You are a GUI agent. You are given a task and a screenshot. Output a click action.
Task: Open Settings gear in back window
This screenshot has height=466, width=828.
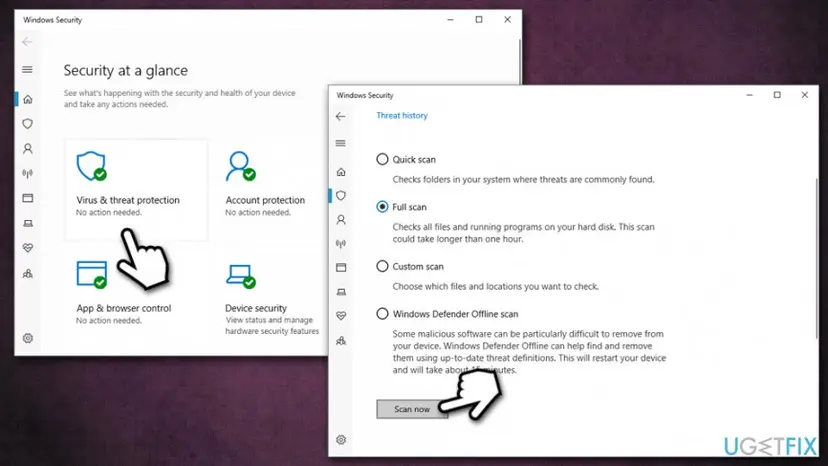click(x=27, y=338)
